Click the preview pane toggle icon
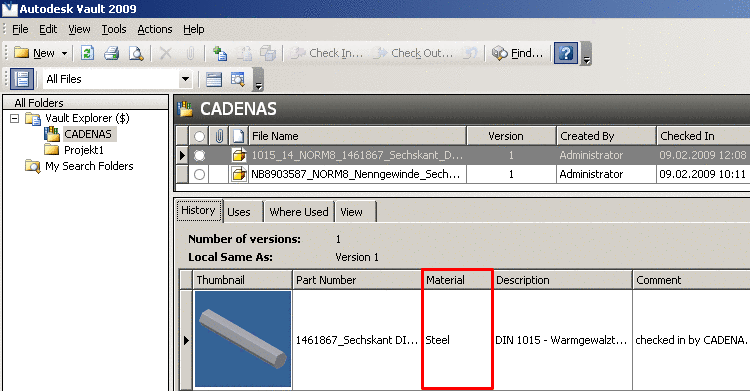The image size is (750, 391). [214, 79]
